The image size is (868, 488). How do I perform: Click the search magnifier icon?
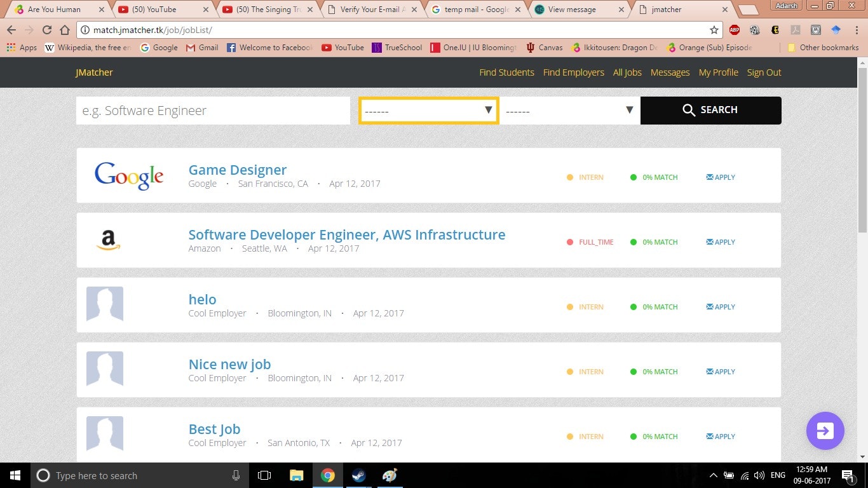(x=689, y=111)
